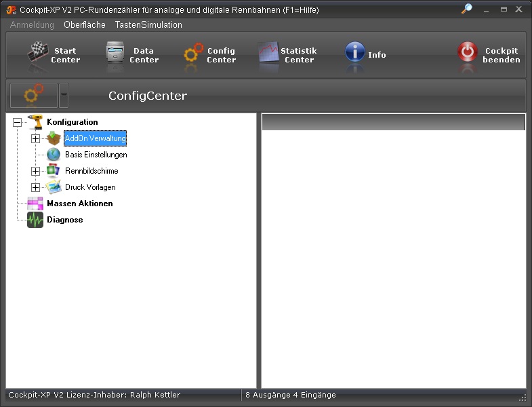532x407 pixels.
Task: Click the Data Center label
Action: [x=144, y=55]
